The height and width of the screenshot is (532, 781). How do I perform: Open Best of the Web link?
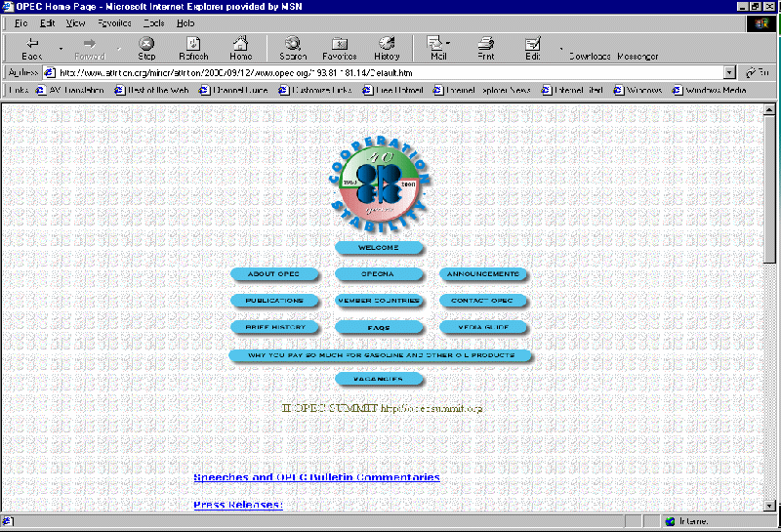(151, 90)
